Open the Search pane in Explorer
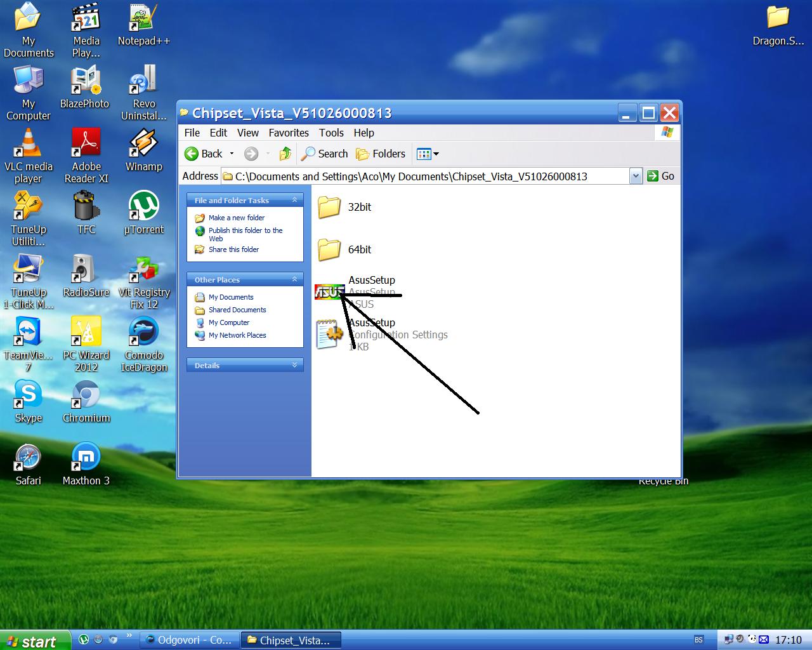This screenshot has height=650, width=812. pyautogui.click(x=324, y=154)
